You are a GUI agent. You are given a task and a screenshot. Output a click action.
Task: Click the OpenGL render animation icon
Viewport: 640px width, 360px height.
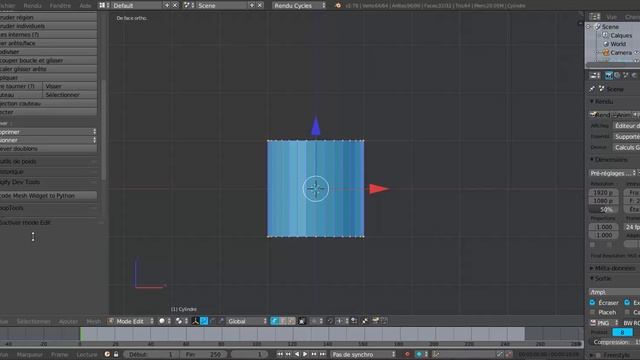pyautogui.click(x=384, y=321)
